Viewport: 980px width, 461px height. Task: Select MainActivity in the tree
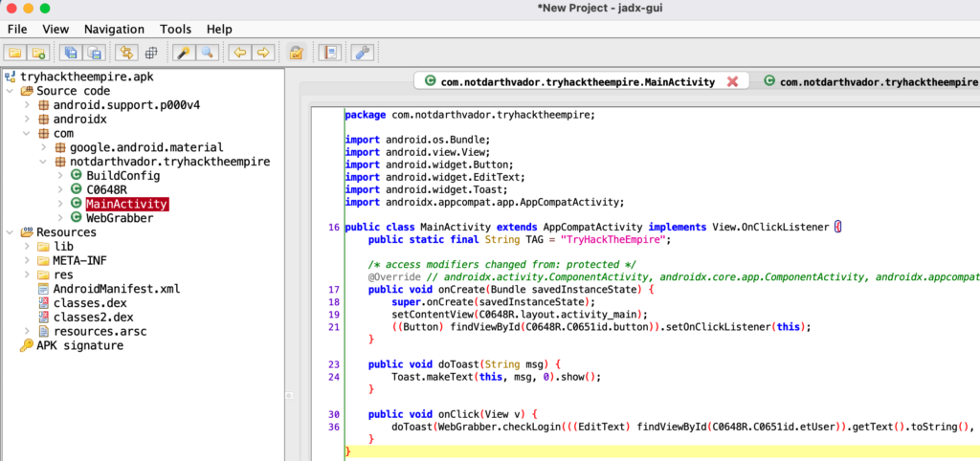point(127,205)
